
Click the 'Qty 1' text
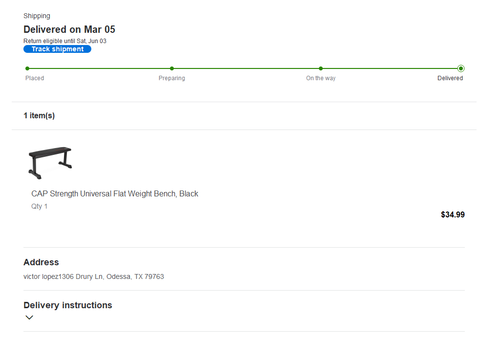point(39,206)
